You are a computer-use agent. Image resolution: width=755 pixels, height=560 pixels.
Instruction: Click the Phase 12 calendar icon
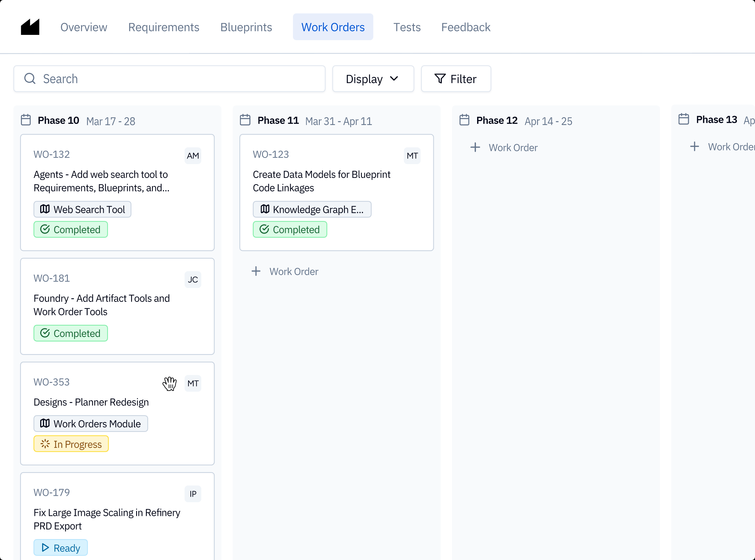pyautogui.click(x=464, y=120)
